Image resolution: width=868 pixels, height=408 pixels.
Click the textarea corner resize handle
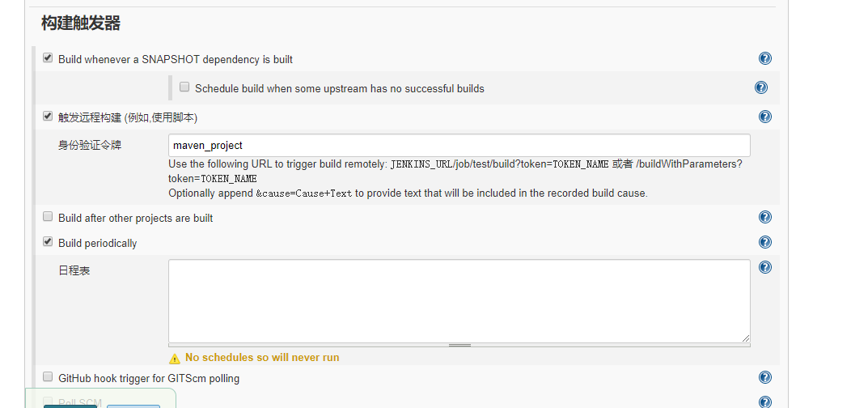tap(745, 338)
